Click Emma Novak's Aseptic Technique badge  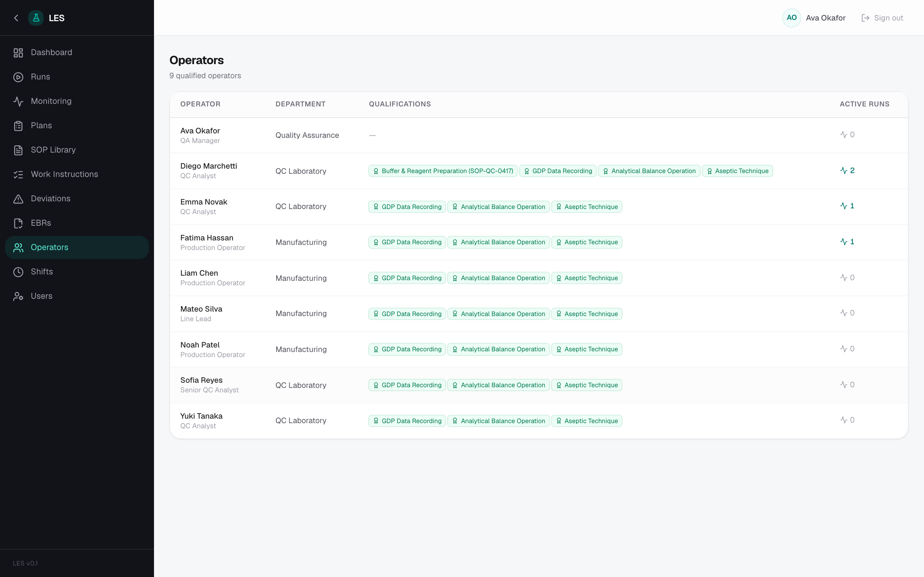click(x=586, y=207)
